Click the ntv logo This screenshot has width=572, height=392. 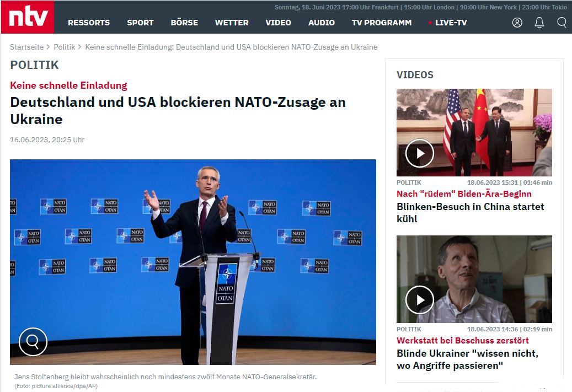(28, 17)
